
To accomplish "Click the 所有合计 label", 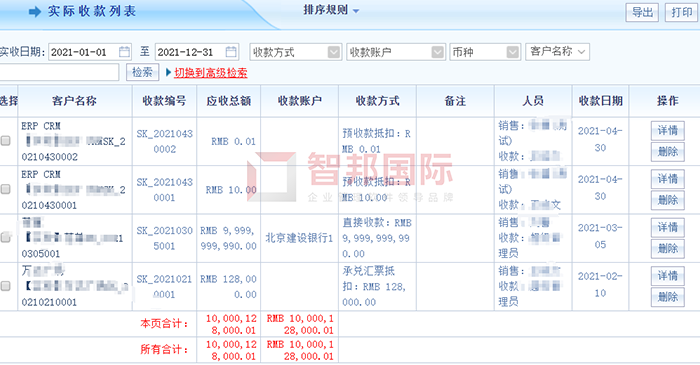I will point(164,349).
